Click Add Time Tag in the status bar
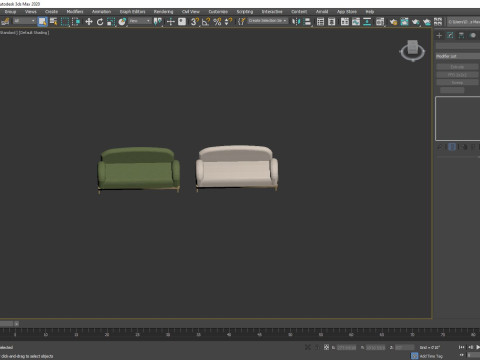The width and height of the screenshot is (480, 360). tap(431, 356)
